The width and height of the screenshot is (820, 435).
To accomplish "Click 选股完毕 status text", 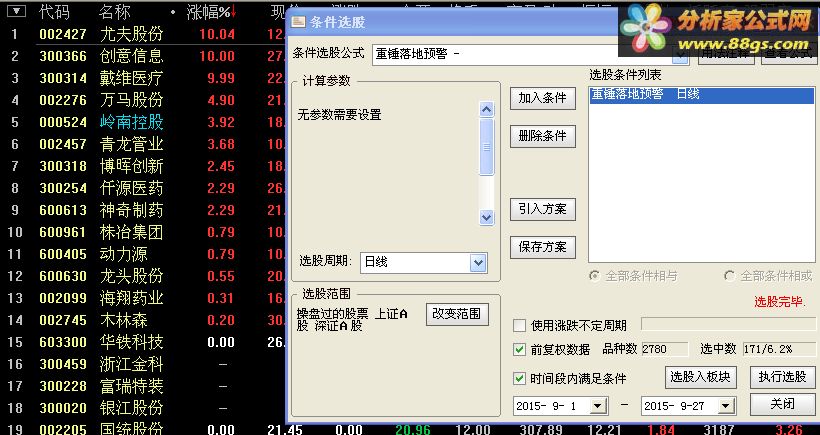I will coord(779,302).
